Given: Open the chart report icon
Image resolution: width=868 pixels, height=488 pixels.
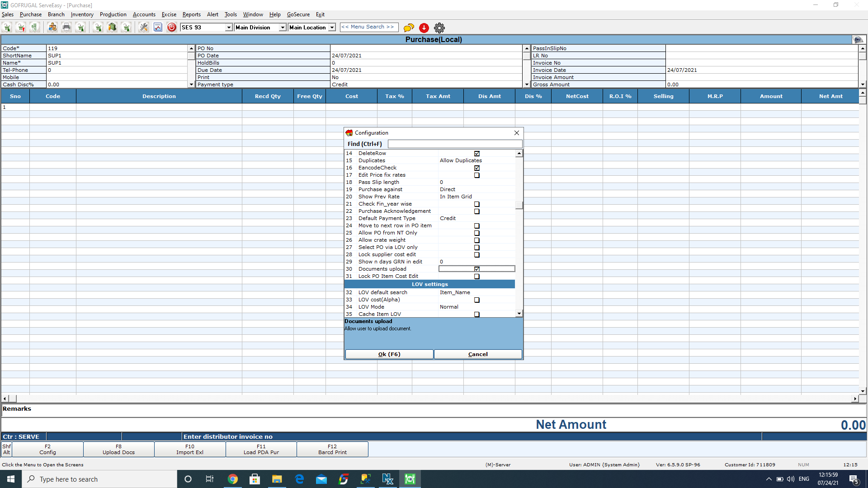Looking at the screenshot, I should pyautogui.click(x=158, y=28).
